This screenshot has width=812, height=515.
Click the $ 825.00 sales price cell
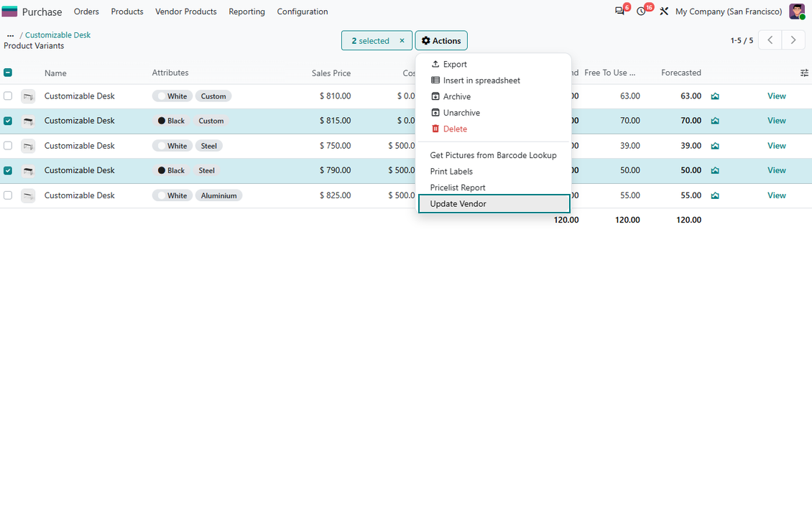[335, 195]
